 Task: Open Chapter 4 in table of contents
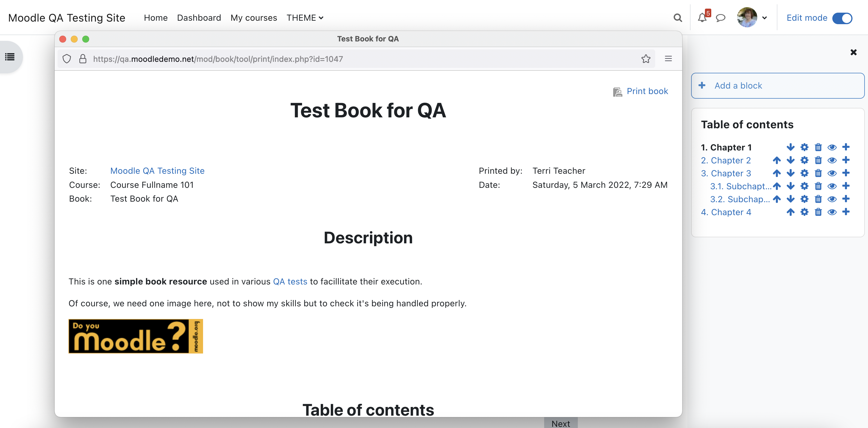(x=726, y=212)
